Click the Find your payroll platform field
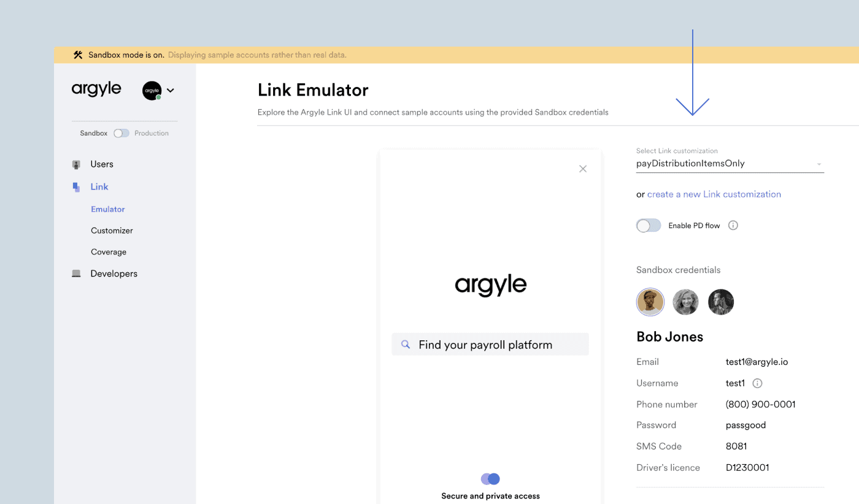Image resolution: width=859 pixels, height=504 pixels. pos(490,345)
